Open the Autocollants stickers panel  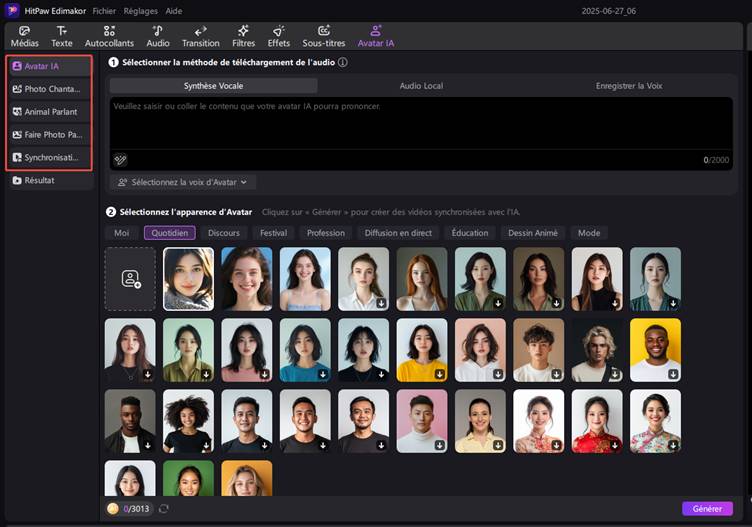[x=109, y=36]
